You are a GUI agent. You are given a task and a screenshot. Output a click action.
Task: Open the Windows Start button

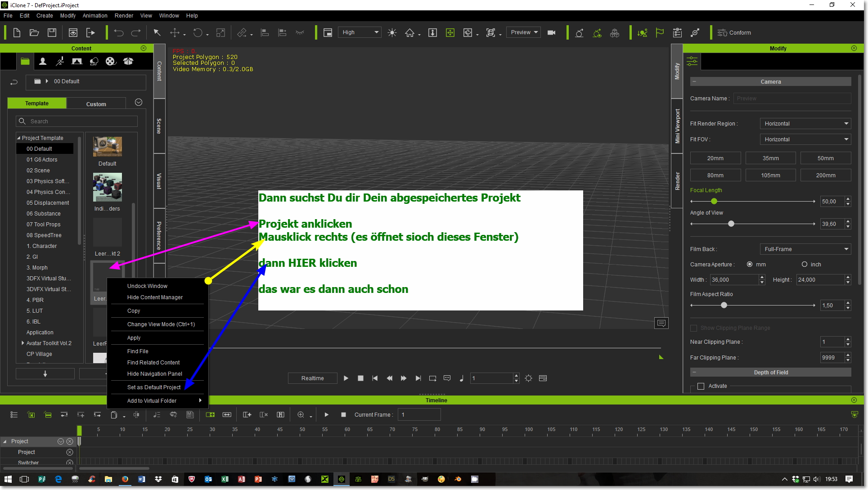[8, 479]
